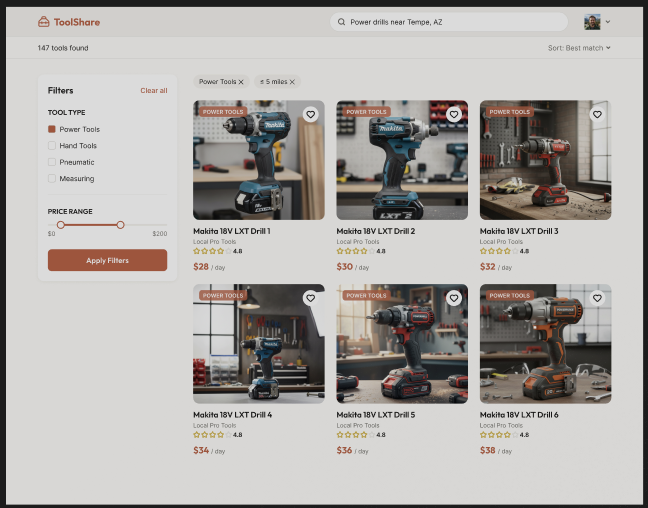Uncheck the Power Tools checkbox
The height and width of the screenshot is (508, 648).
tap(52, 129)
